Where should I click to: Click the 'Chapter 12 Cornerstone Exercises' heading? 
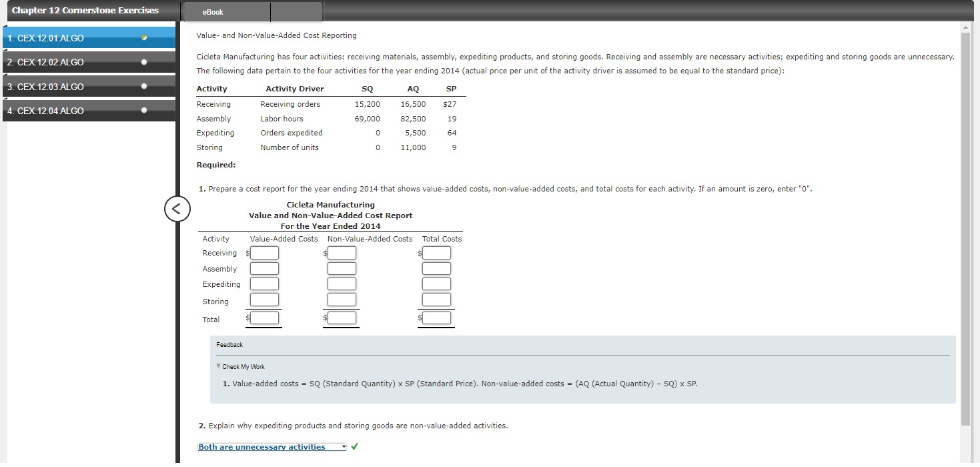85,10
